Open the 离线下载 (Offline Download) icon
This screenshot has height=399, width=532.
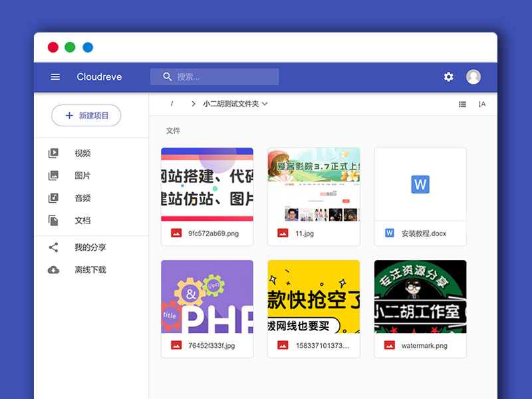[x=54, y=269]
